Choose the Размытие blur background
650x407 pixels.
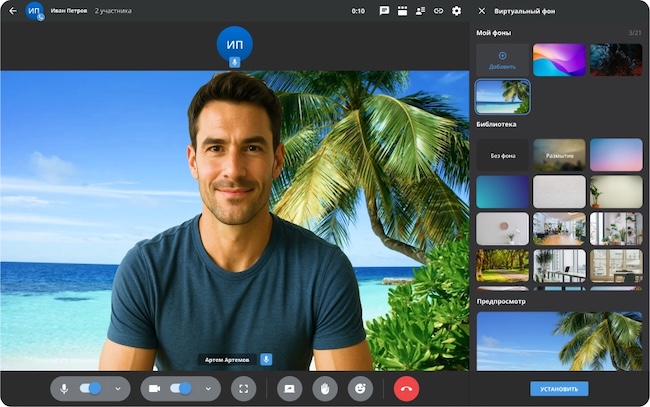click(559, 155)
